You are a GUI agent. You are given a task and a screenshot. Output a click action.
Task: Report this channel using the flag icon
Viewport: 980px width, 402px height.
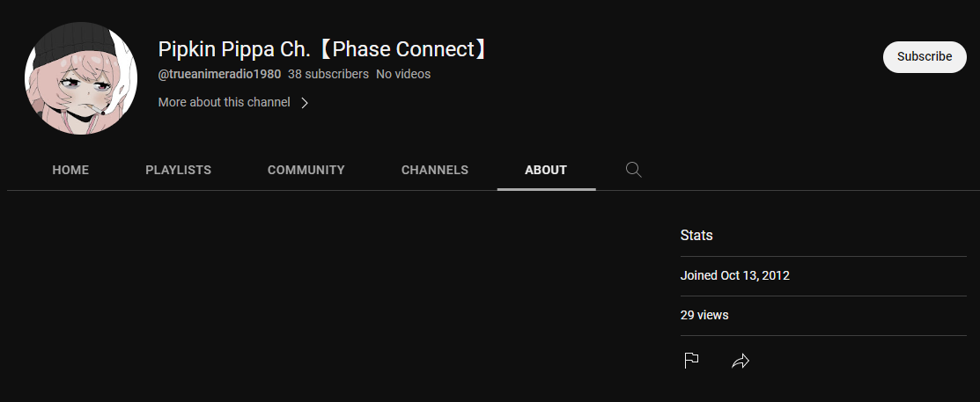click(691, 360)
